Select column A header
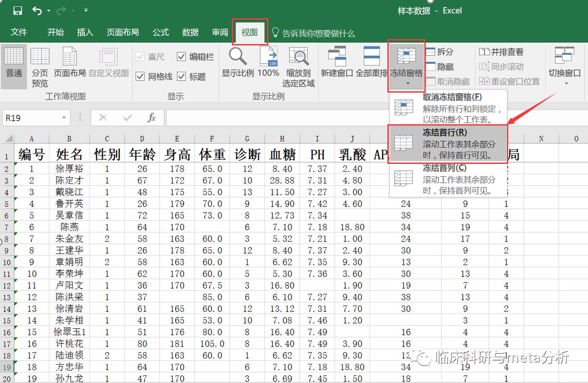The width and height of the screenshot is (588, 383). [x=32, y=139]
